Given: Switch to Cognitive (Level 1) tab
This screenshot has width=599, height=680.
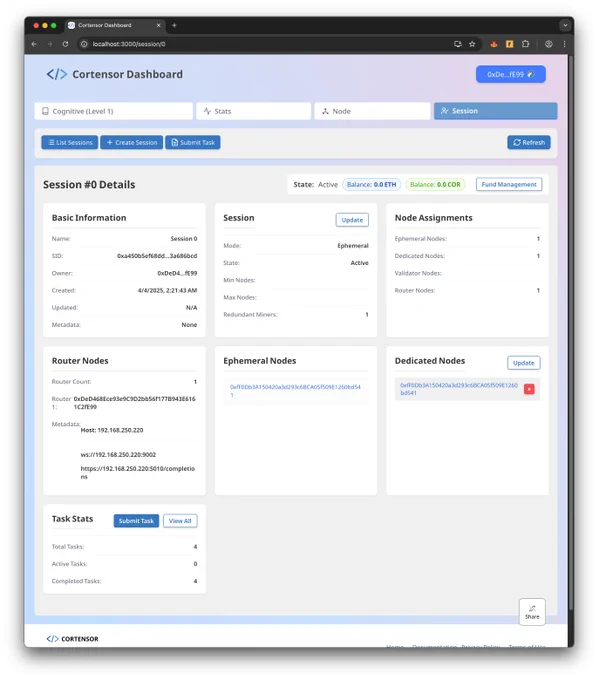Looking at the screenshot, I should pyautogui.click(x=114, y=111).
